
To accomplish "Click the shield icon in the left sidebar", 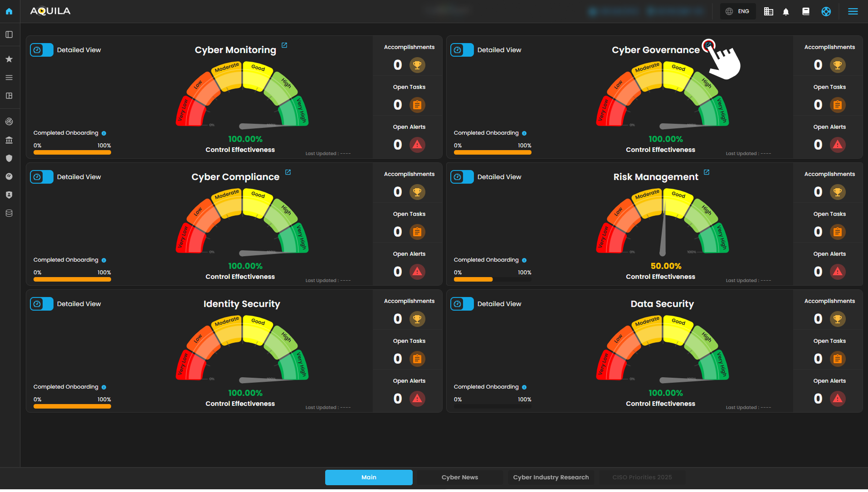I will (9, 158).
